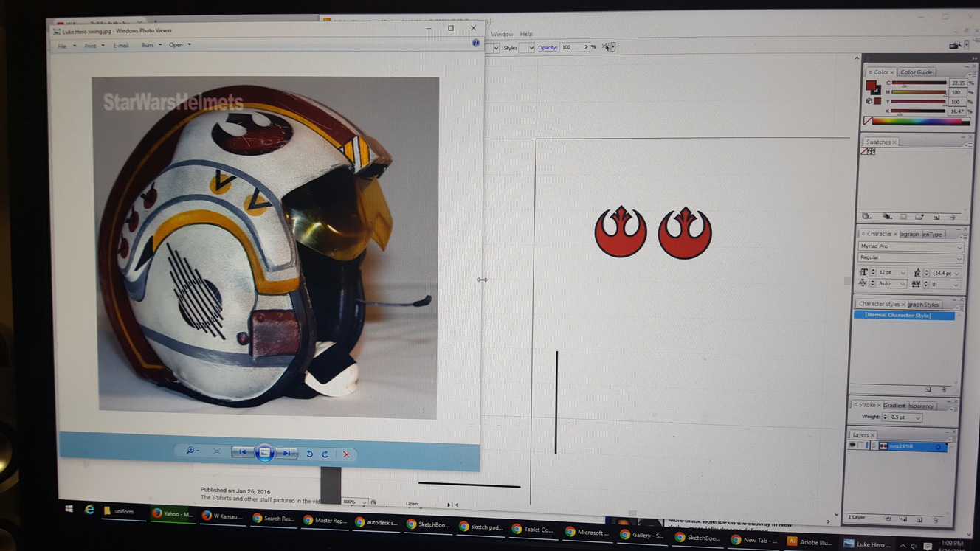Click the recolor artwork icon in control bar
The image size is (980, 551).
[607, 47]
